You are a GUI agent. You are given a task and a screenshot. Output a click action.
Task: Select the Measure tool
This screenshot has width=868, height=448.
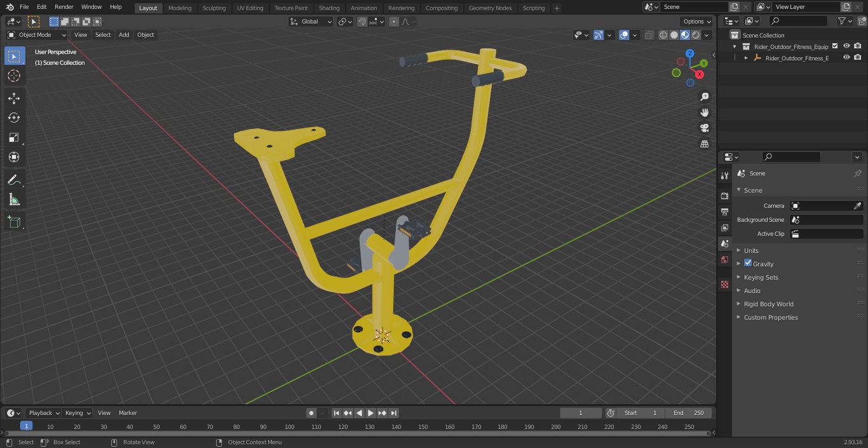tap(14, 200)
